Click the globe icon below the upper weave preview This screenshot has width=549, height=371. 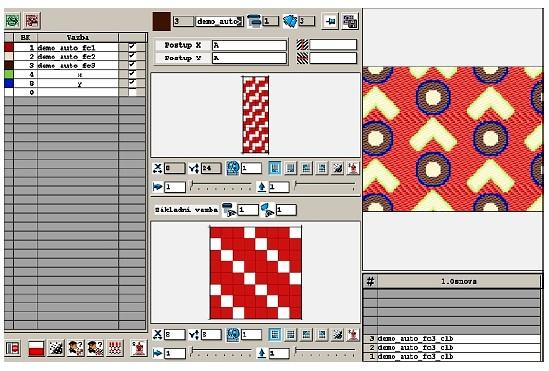point(232,168)
